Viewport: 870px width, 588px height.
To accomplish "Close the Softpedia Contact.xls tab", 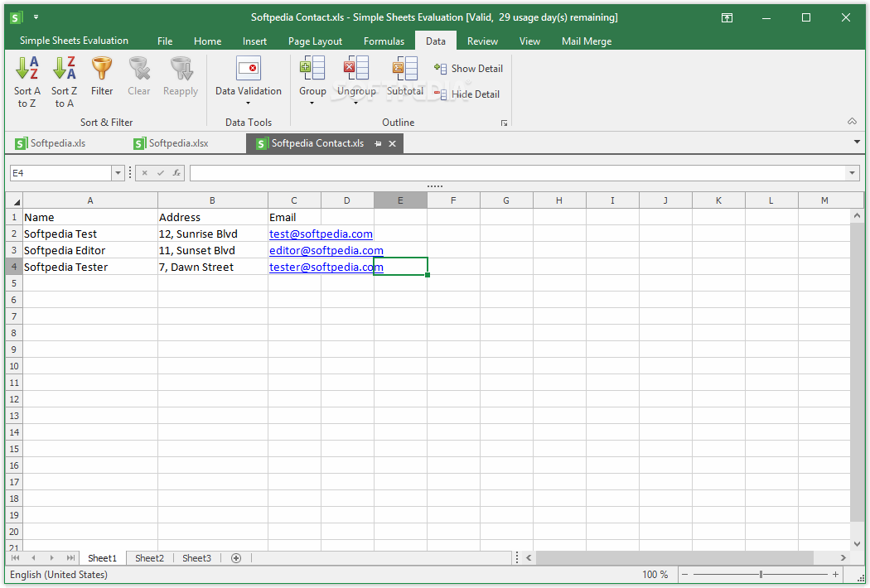I will pos(392,143).
